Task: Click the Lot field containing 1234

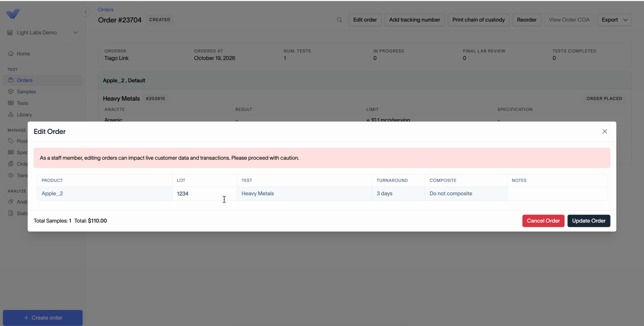Action: (205, 193)
